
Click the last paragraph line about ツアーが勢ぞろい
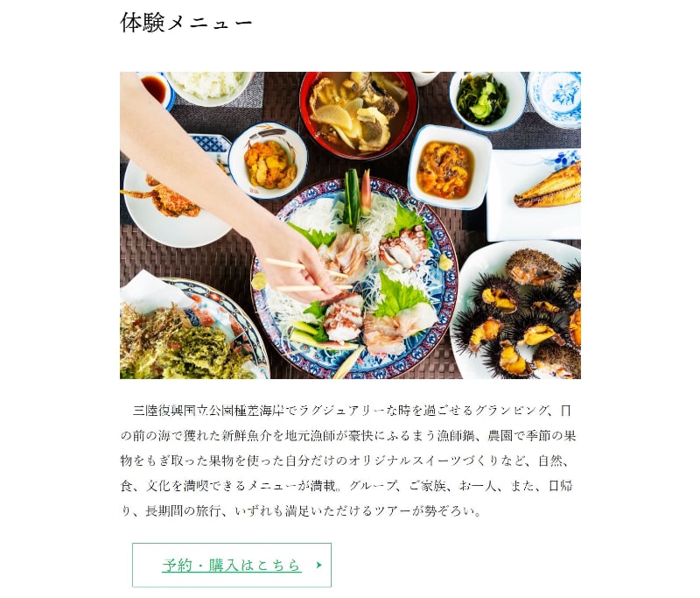pos(301,510)
